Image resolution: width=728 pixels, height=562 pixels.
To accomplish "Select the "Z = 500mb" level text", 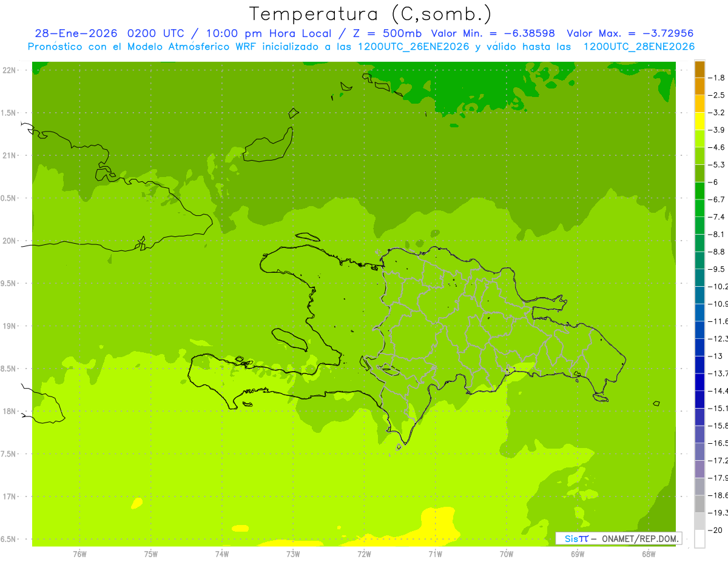I will pyautogui.click(x=388, y=33).
